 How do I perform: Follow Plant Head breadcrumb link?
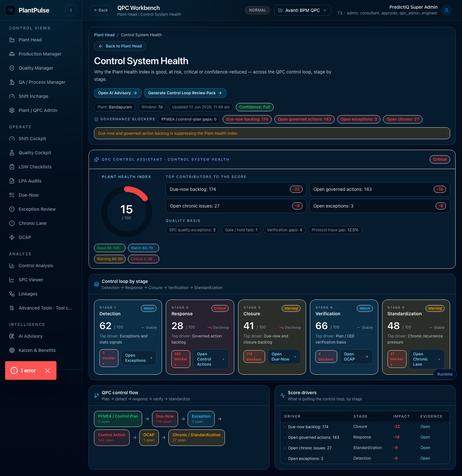point(104,35)
